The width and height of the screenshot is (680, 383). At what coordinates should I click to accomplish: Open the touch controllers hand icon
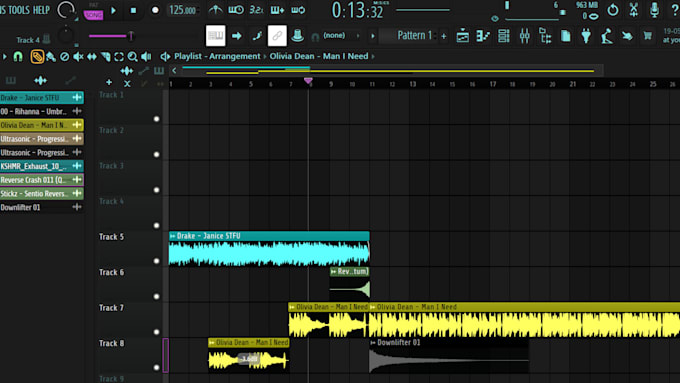[x=627, y=36]
